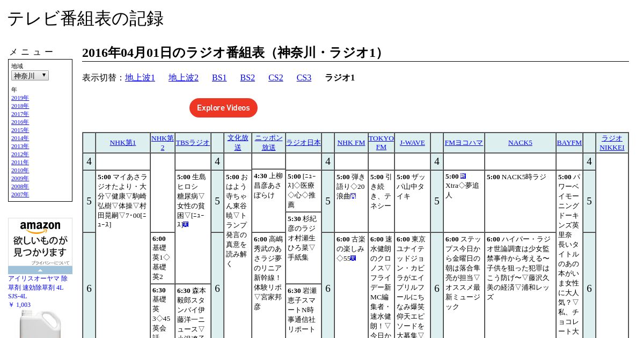This screenshot has height=338, width=644.
Task: Click the Explore Videos button
Action: click(223, 108)
